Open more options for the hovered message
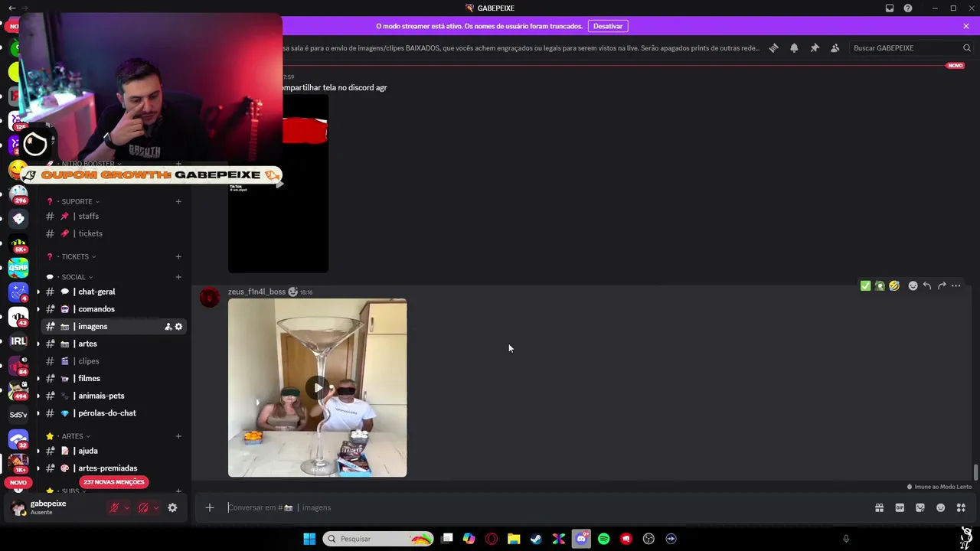 pos(956,285)
